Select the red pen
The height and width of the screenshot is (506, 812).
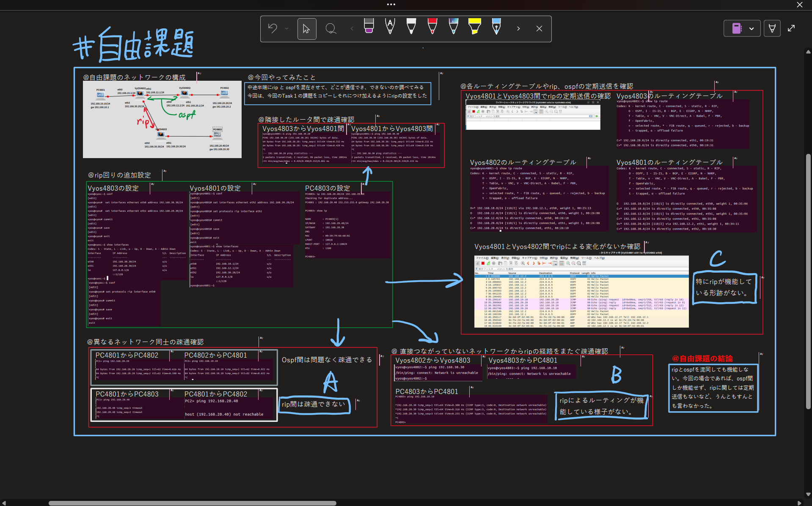pyautogui.click(x=432, y=26)
